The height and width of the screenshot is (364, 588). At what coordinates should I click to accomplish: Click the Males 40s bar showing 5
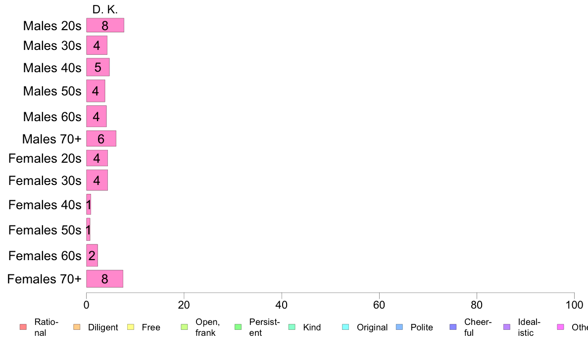coord(98,67)
